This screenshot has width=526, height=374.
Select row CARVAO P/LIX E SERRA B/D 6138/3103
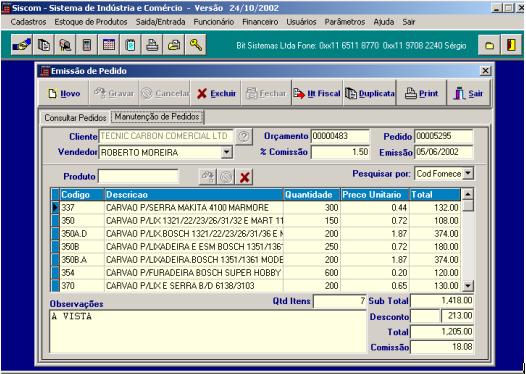[256, 286]
